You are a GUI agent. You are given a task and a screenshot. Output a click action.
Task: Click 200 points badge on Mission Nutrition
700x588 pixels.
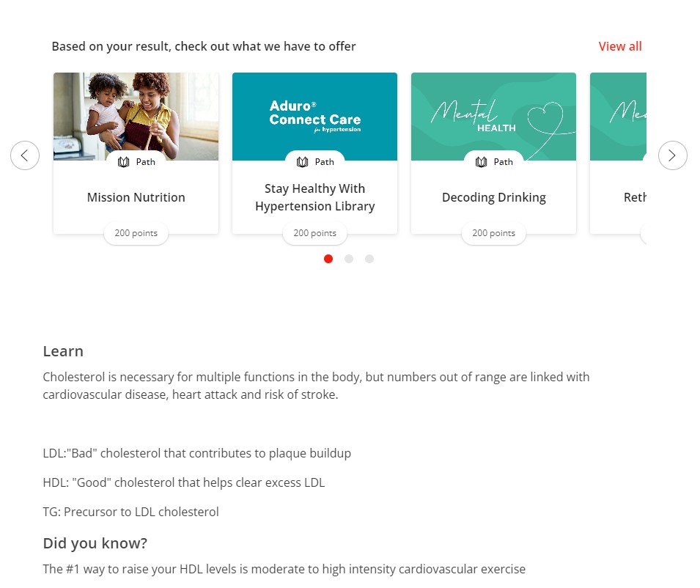point(136,233)
